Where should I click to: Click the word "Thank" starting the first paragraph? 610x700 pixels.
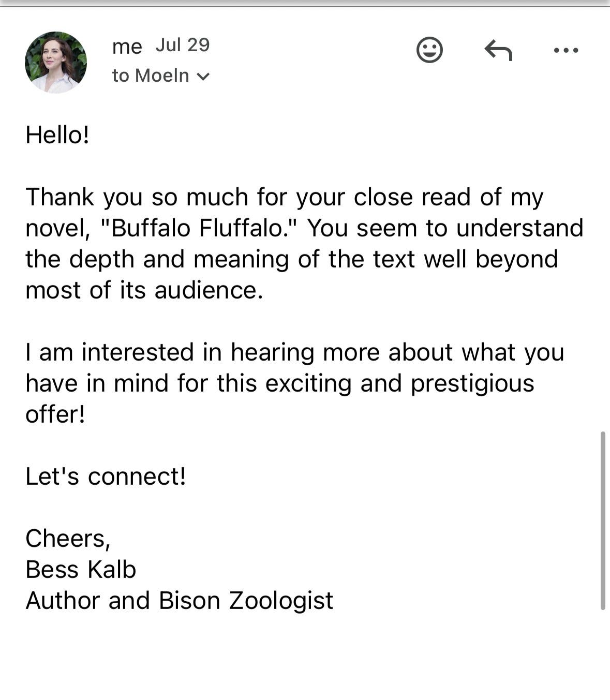(60, 197)
